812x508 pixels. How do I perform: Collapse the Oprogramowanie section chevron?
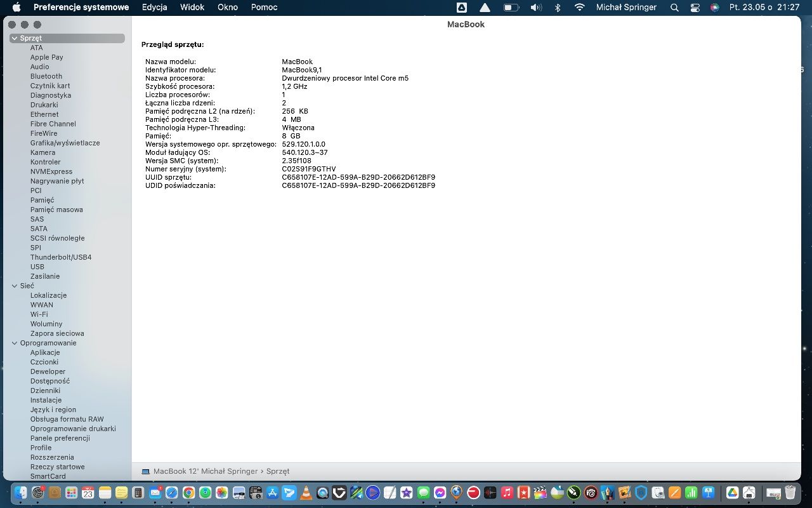[15, 343]
